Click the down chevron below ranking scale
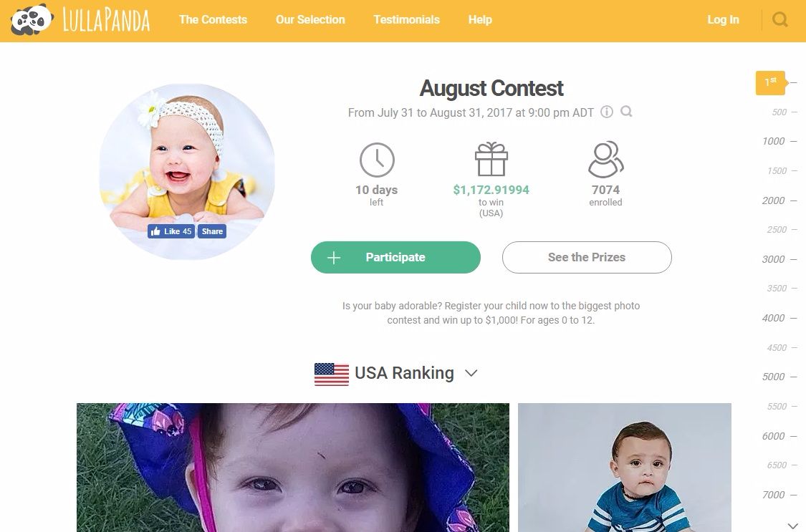806x532 pixels. [792, 525]
